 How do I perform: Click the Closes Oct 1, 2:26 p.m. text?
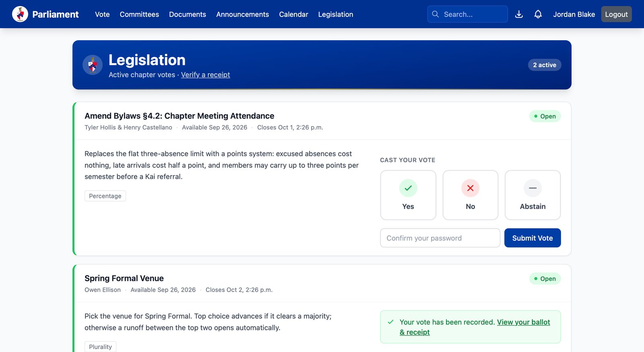[x=290, y=128]
